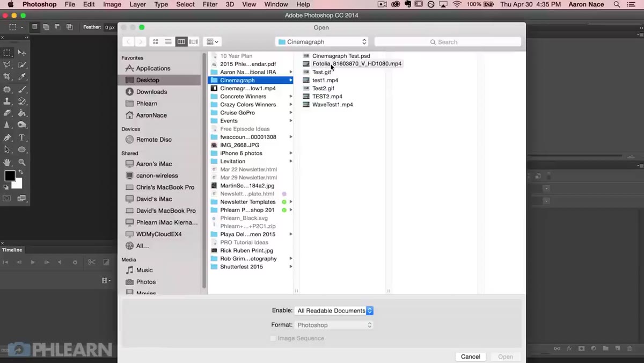Select Phlearn folder in sidebar Favorites
Screen dimensions: 644x363
pos(147,104)
